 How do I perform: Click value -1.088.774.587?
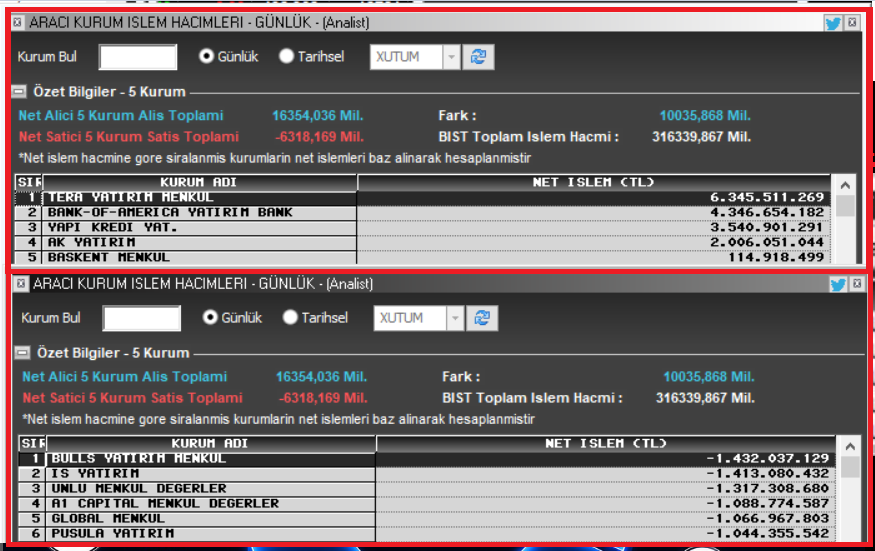click(x=767, y=504)
